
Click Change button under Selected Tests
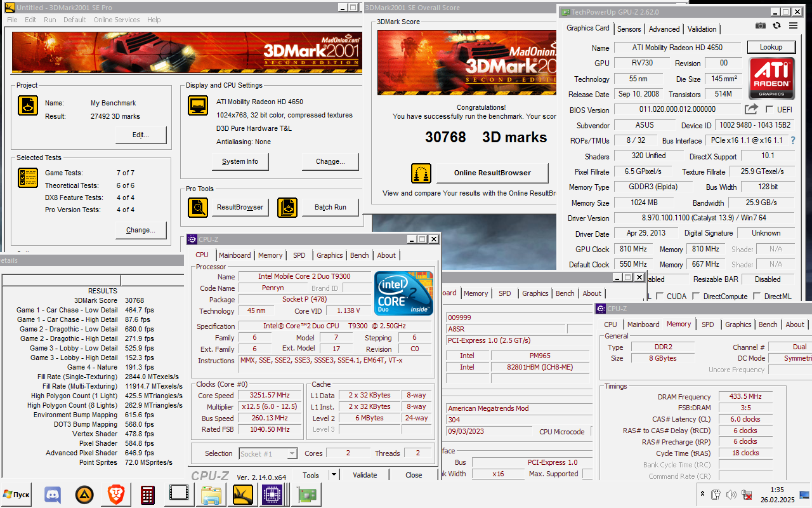(x=141, y=230)
